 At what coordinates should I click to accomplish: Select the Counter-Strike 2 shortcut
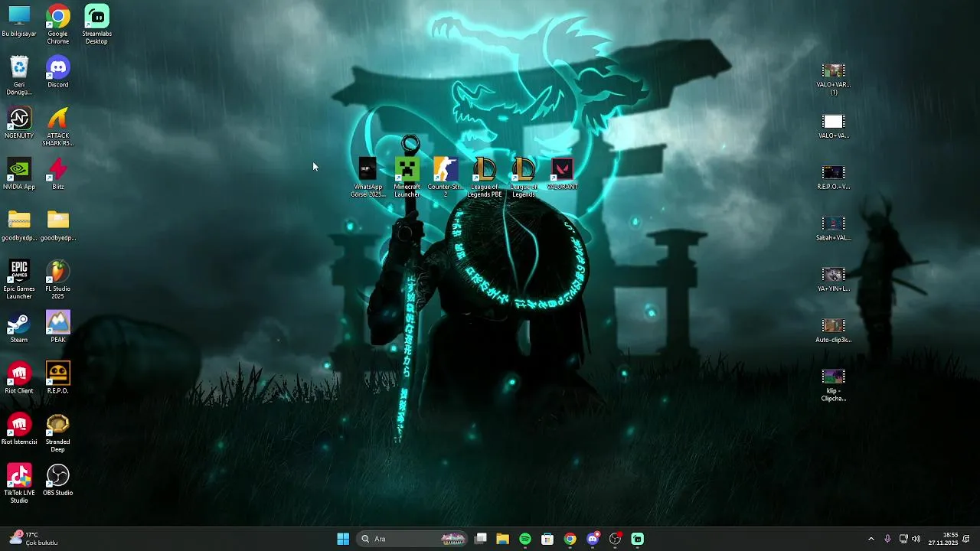[x=446, y=178]
